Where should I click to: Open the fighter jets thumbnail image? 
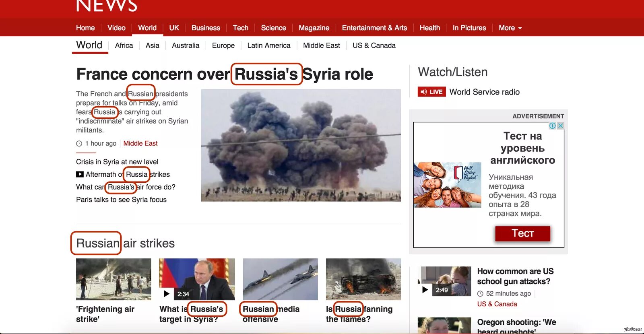pyautogui.click(x=280, y=279)
